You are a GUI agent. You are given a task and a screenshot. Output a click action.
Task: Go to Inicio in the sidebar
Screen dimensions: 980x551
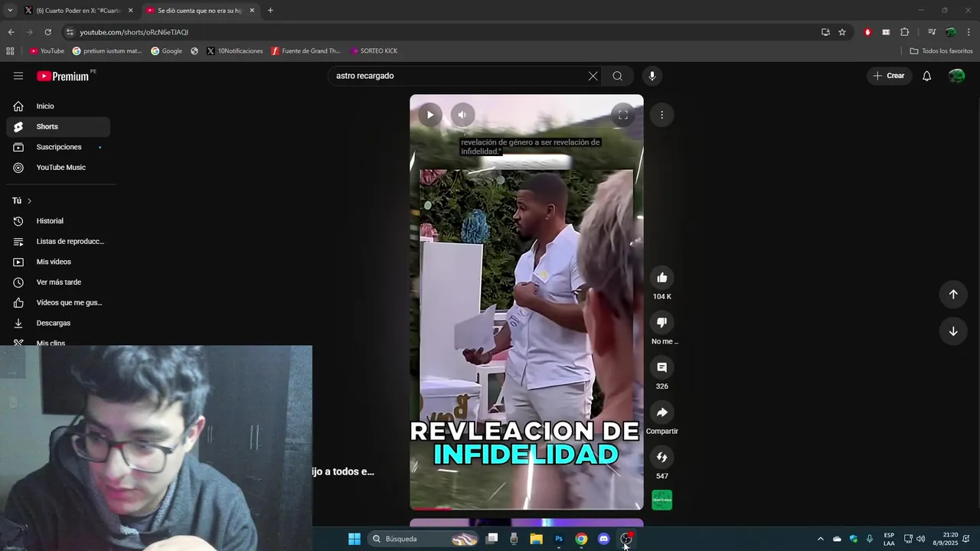[58, 106]
